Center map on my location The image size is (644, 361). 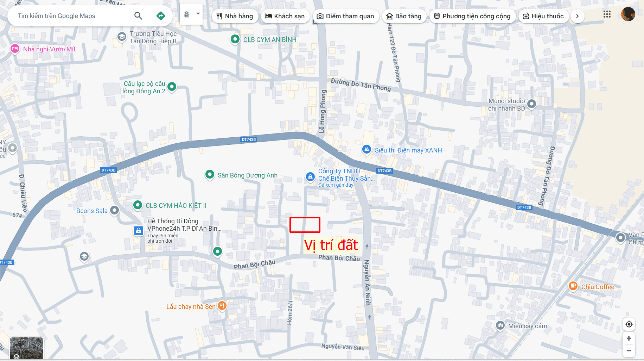click(629, 324)
